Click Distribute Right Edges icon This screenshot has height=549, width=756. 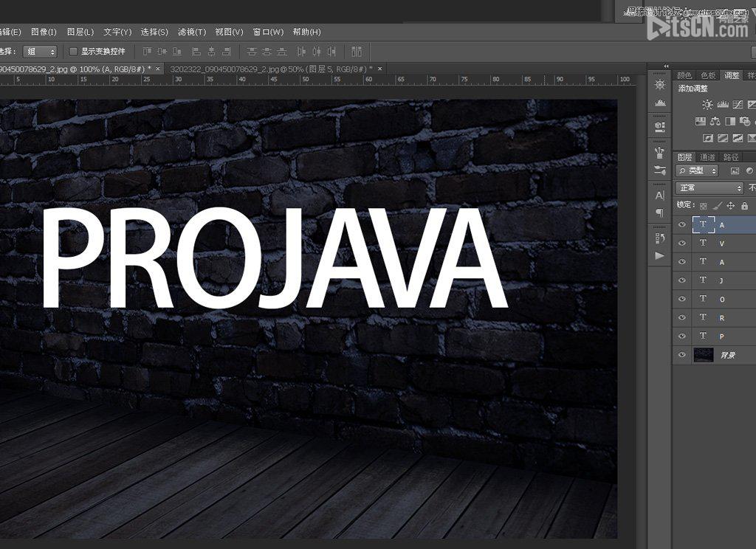tap(331, 51)
